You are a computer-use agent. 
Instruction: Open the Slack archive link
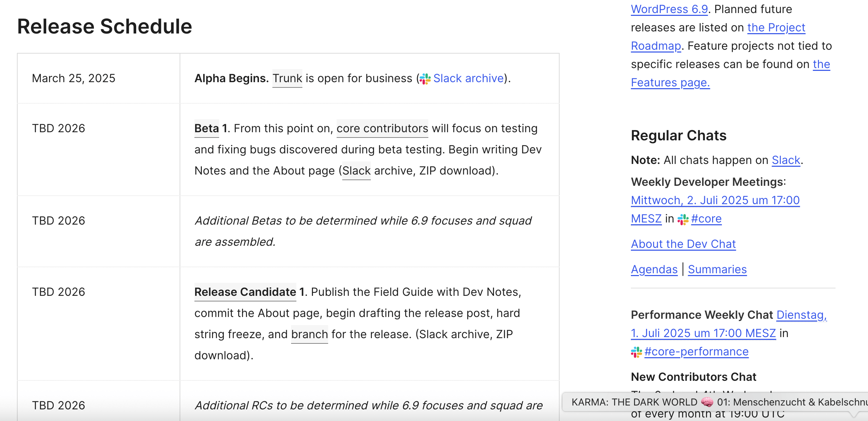(x=468, y=78)
